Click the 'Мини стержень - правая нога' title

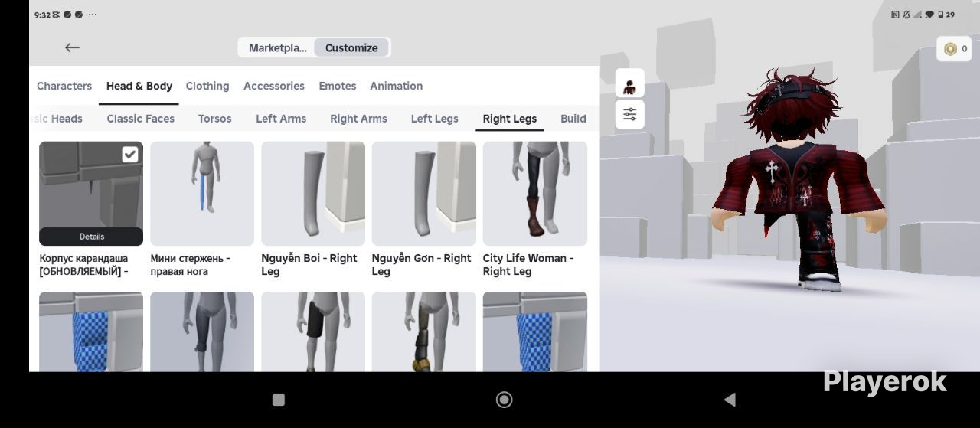point(191,265)
